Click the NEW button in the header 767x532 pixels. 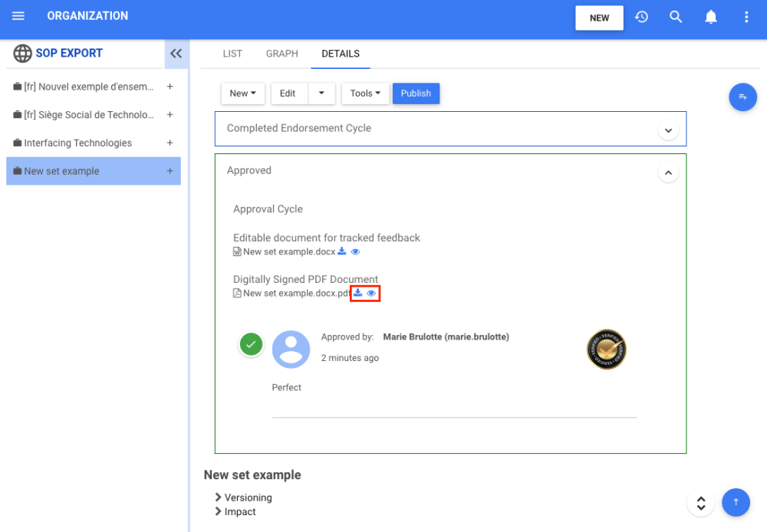(x=599, y=18)
